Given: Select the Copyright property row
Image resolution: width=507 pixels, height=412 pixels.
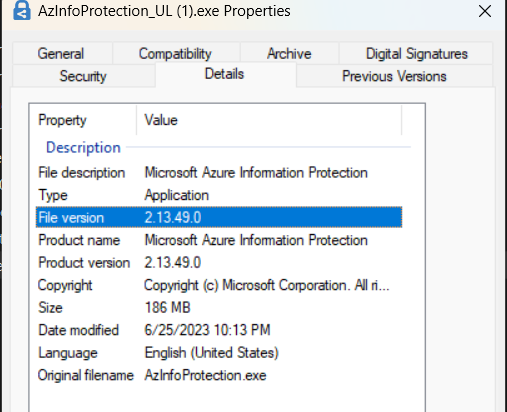Looking at the screenshot, I should tap(219, 285).
